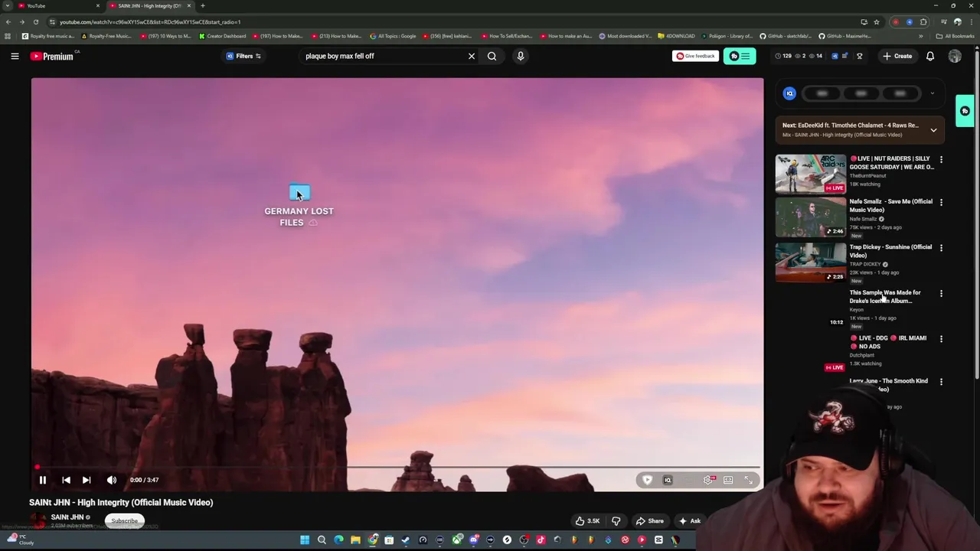This screenshot has height=551, width=980.
Task: Open the Windows Start menu
Action: click(305, 540)
